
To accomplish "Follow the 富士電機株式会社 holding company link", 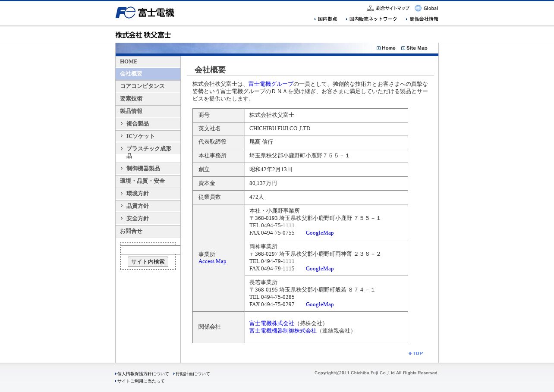I will pyautogui.click(x=272, y=323).
